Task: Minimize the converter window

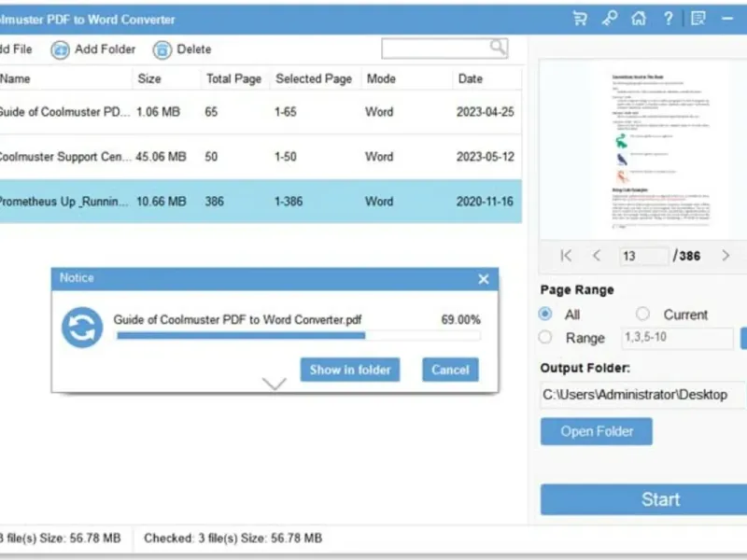Action: point(727,19)
